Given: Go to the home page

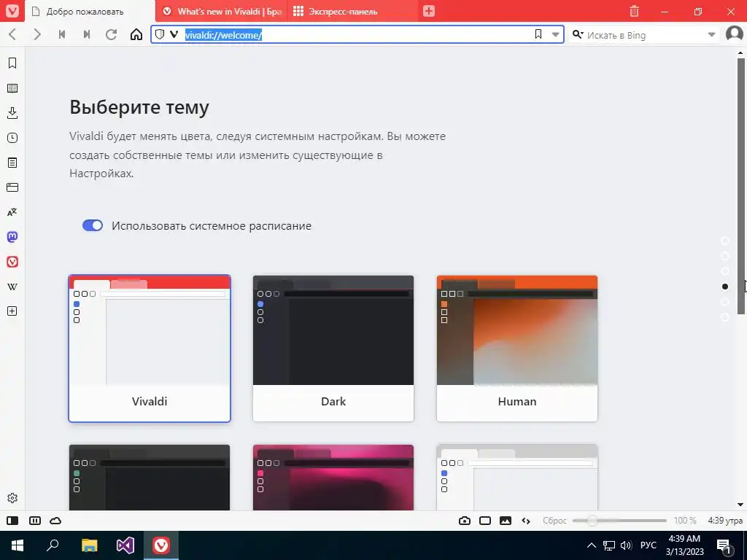Looking at the screenshot, I should pyautogui.click(x=136, y=34).
